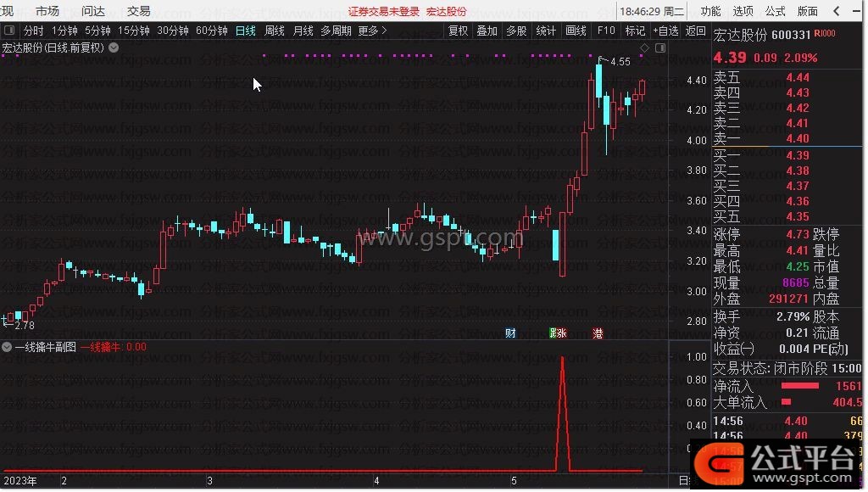Click the 卖二 price 4.41
868x492 pixels.
798,123
